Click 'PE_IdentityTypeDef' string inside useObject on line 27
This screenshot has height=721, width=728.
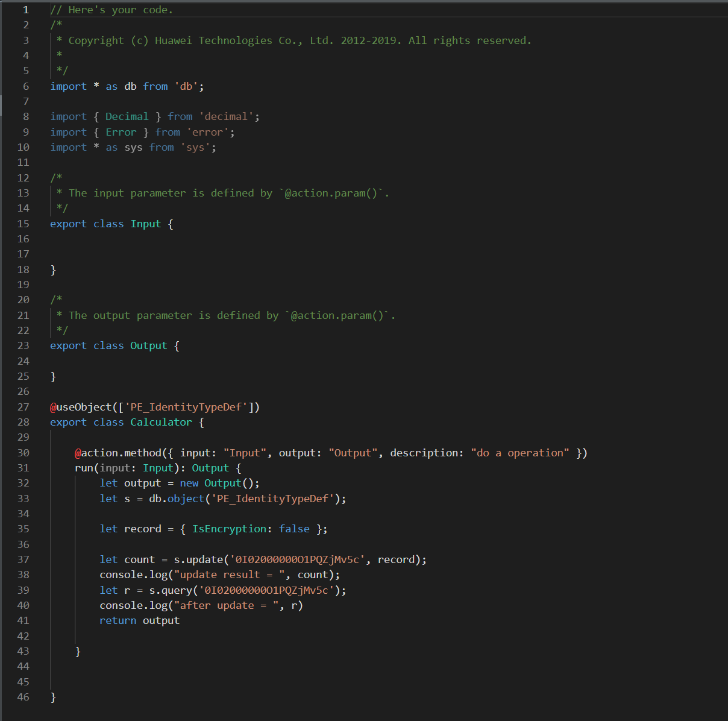tap(186, 407)
